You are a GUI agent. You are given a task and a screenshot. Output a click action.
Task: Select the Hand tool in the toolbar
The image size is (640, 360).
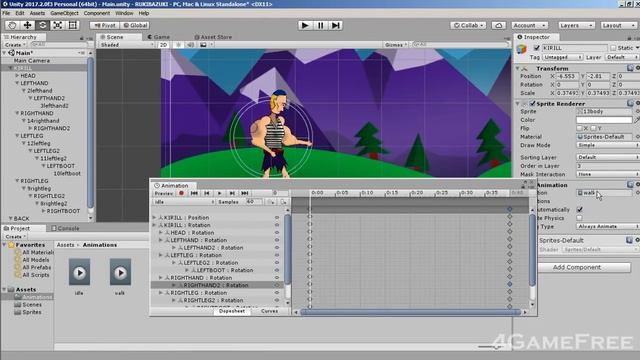[x=12, y=25]
